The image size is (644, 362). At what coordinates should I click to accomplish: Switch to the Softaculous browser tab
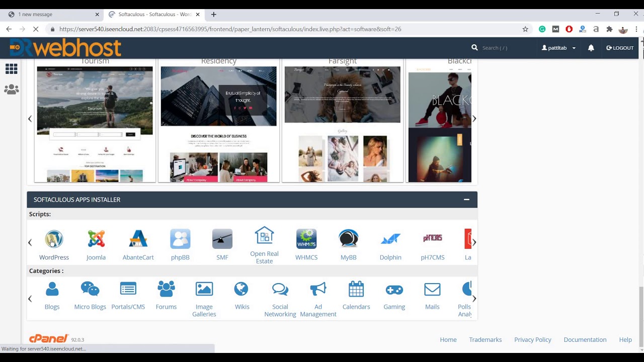[153, 15]
